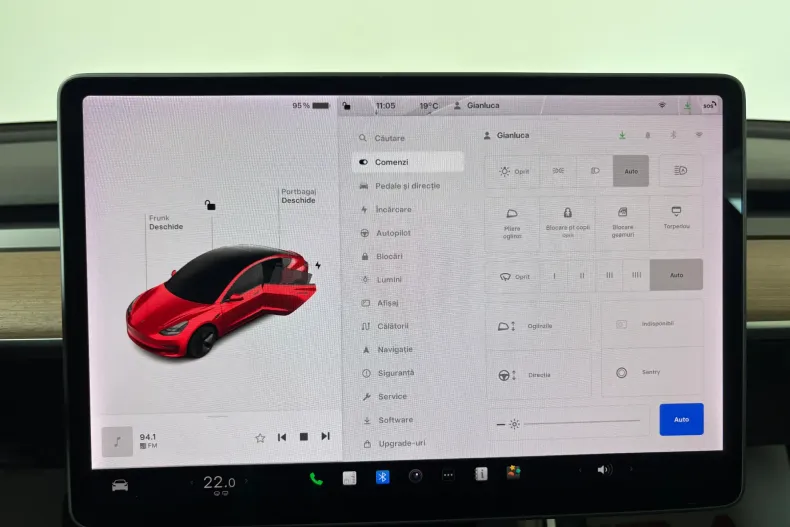Tap the SOS icon

[709, 105]
